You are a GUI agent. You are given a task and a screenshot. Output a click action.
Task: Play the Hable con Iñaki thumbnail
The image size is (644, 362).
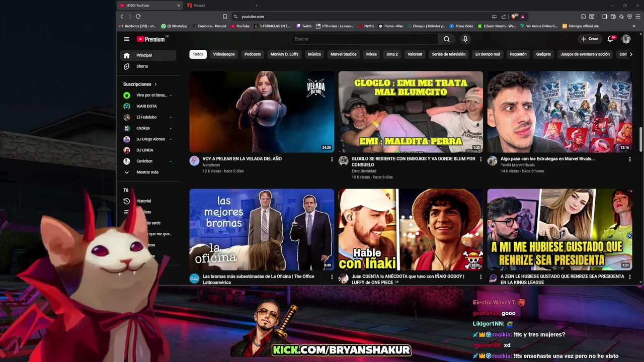[411, 230]
